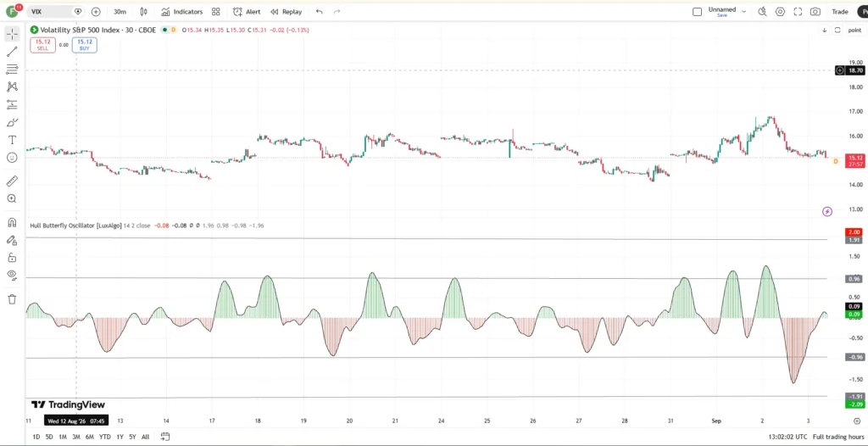Open the candlestick chart type menu
868x446 pixels.
pyautogui.click(x=144, y=12)
